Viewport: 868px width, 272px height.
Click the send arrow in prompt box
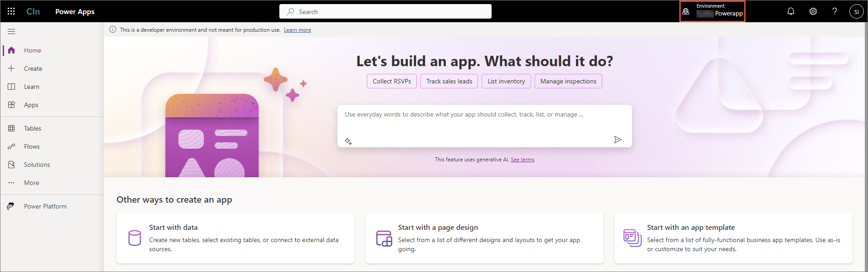coord(618,140)
